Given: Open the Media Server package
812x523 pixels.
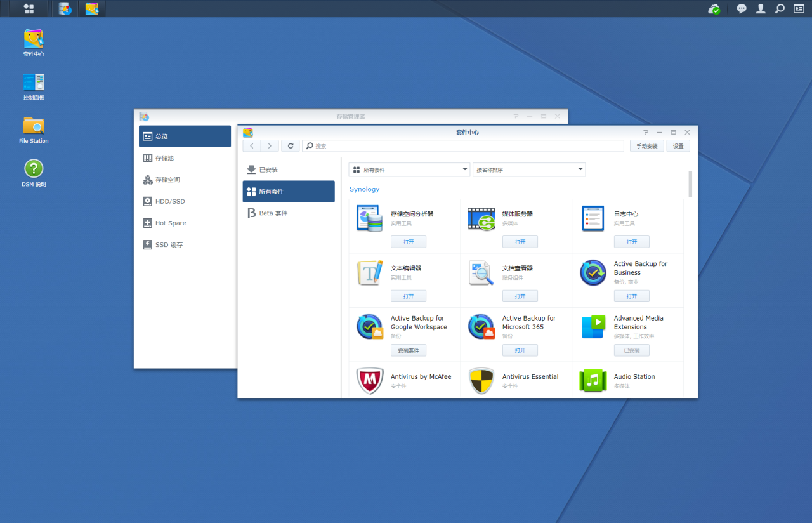Looking at the screenshot, I should [x=520, y=242].
